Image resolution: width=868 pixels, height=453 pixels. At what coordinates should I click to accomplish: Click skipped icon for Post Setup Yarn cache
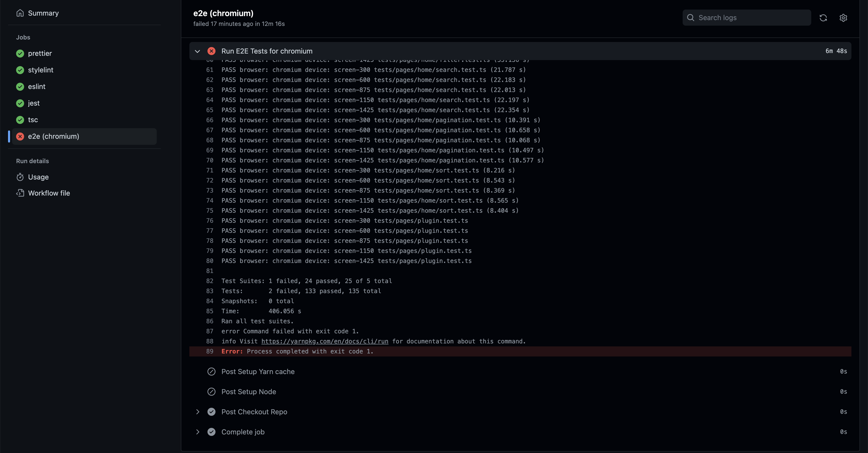click(x=211, y=371)
